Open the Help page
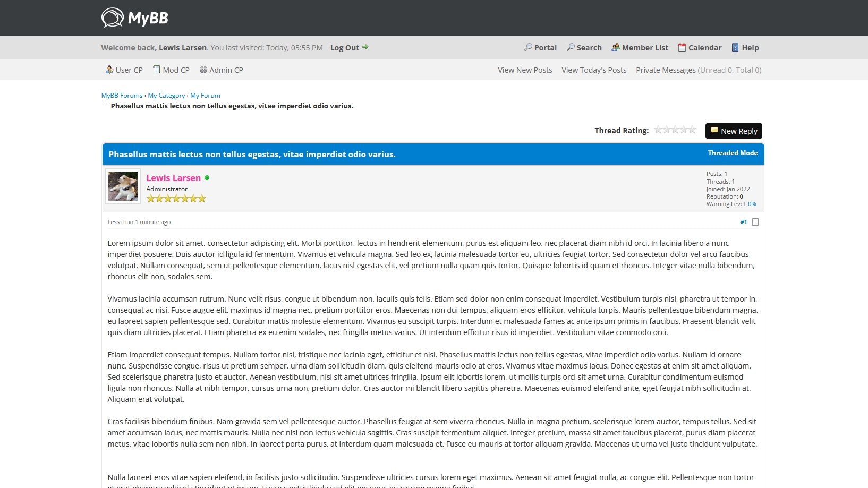868x488 pixels. (750, 47)
